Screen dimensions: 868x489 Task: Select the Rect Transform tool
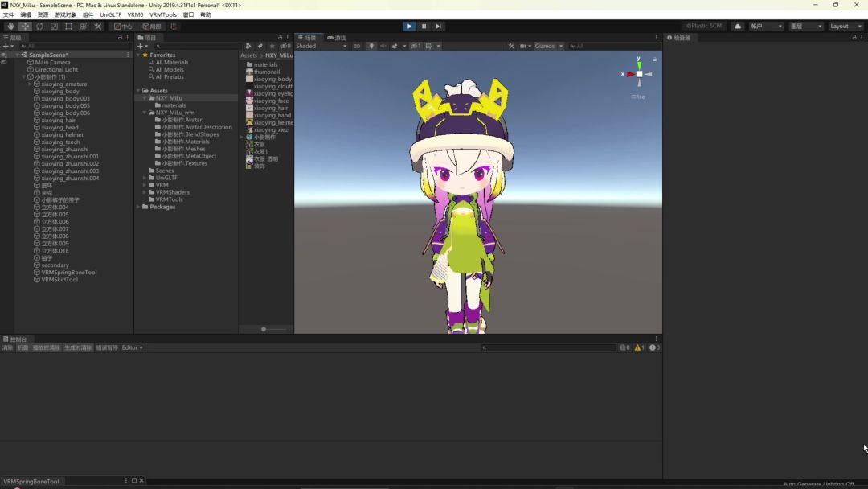68,27
